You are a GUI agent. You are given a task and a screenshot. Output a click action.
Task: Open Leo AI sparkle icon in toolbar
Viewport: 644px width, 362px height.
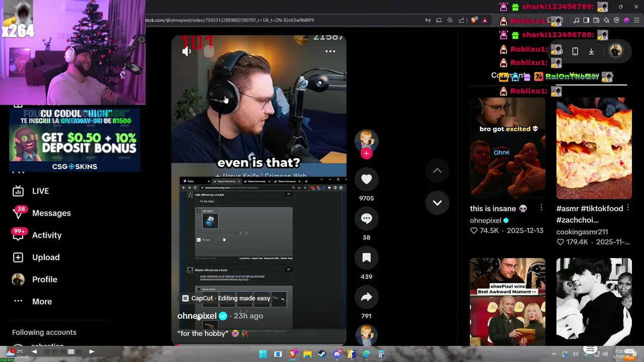coord(606,20)
